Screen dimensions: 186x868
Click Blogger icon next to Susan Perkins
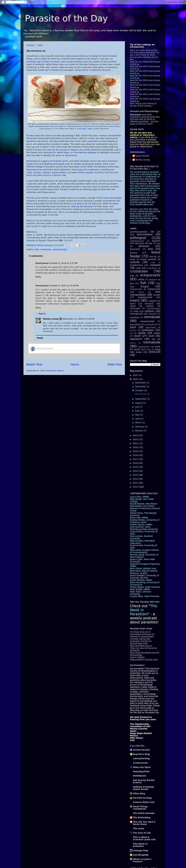(134, 156)
